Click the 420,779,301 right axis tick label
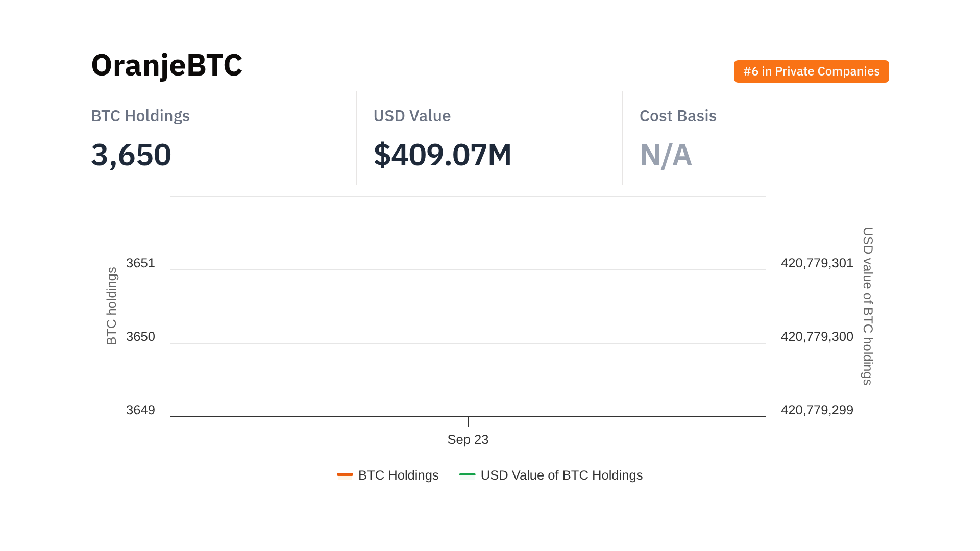Screen dimensions: 980x551 point(817,263)
